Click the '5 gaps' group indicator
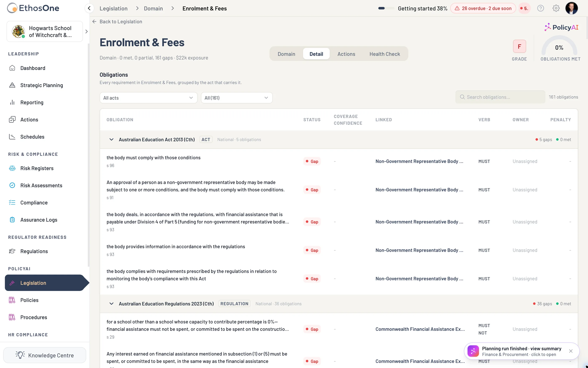The width and height of the screenshot is (588, 368). (543, 139)
